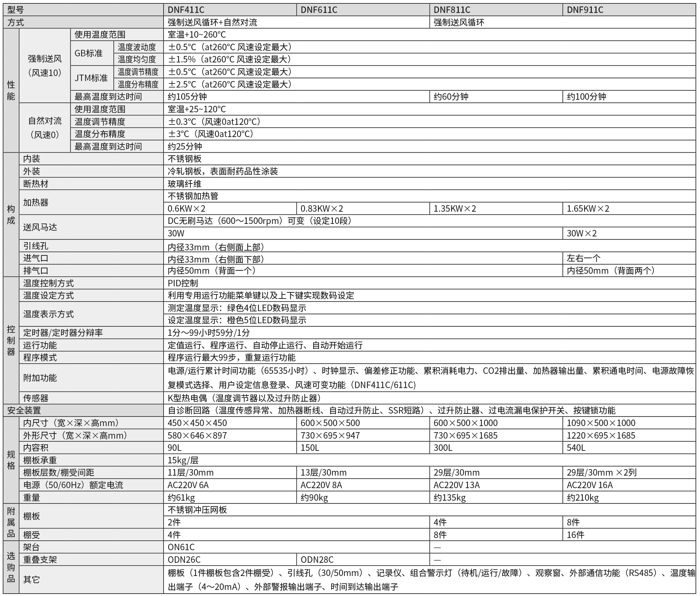Click the JTM标准 label cell

pyautogui.click(x=92, y=78)
